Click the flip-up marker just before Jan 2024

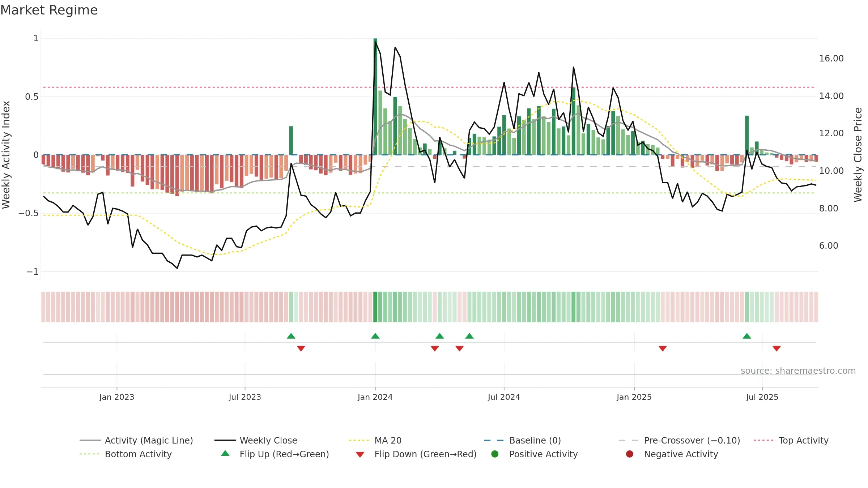point(375,336)
